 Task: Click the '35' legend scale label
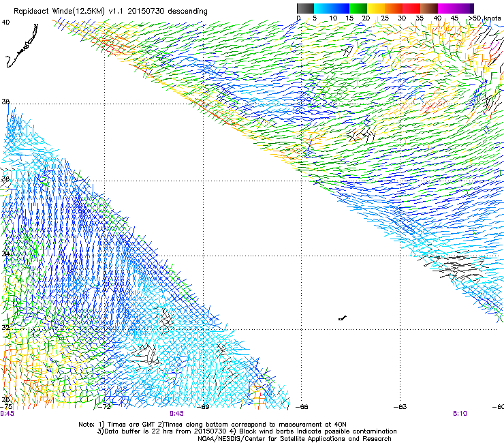point(420,18)
